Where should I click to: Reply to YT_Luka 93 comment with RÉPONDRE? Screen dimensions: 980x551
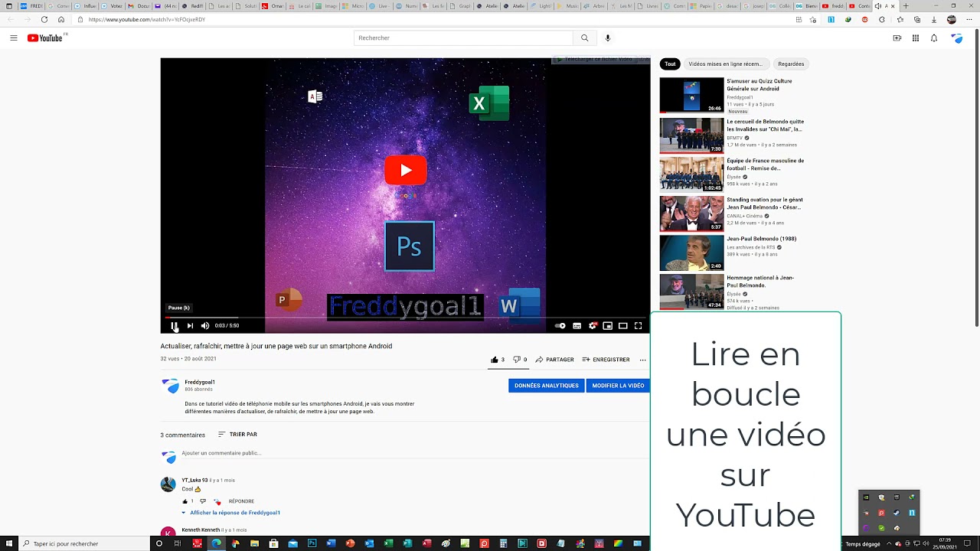[x=241, y=501]
